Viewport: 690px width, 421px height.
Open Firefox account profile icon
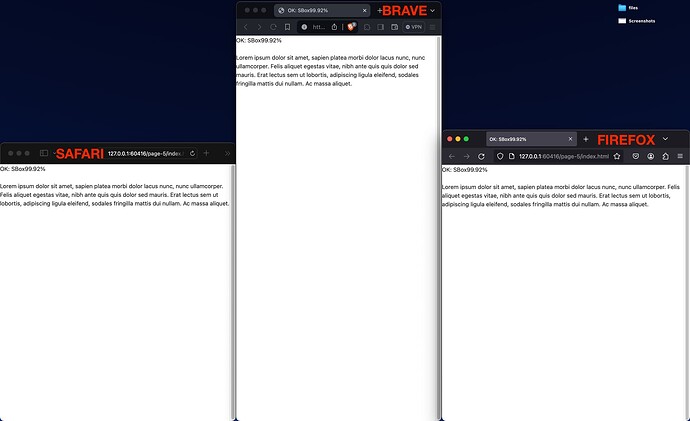(x=651, y=156)
